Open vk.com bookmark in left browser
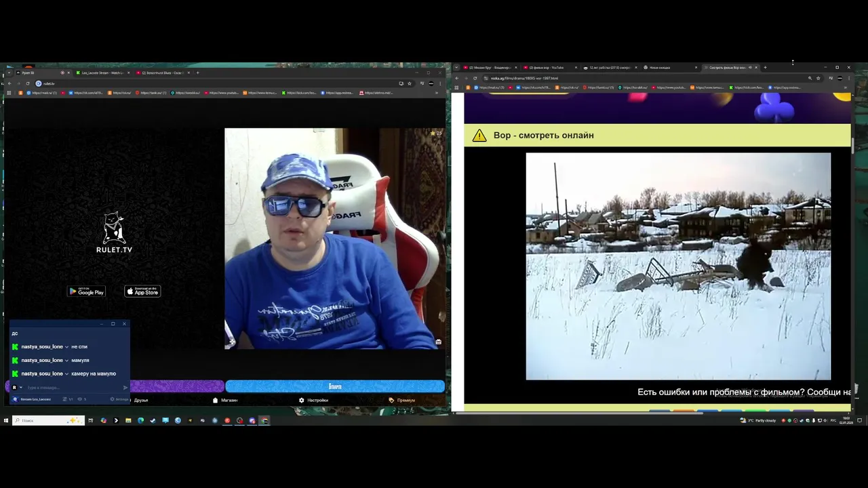This screenshot has width=868, height=488. coord(87,93)
